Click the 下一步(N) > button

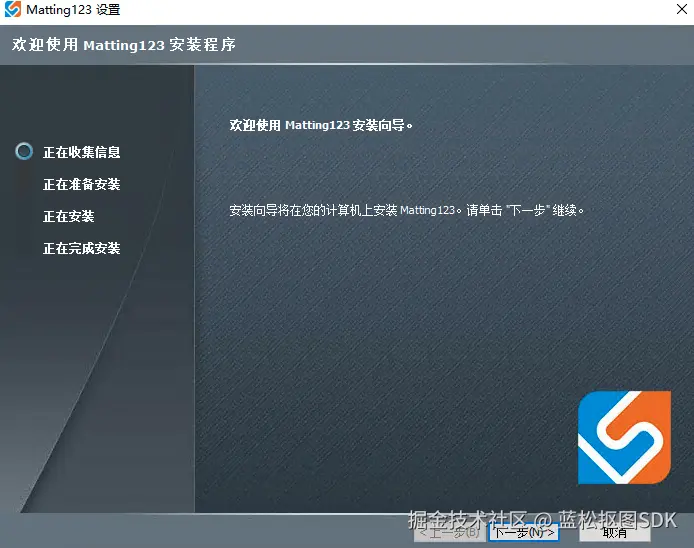coord(524,532)
